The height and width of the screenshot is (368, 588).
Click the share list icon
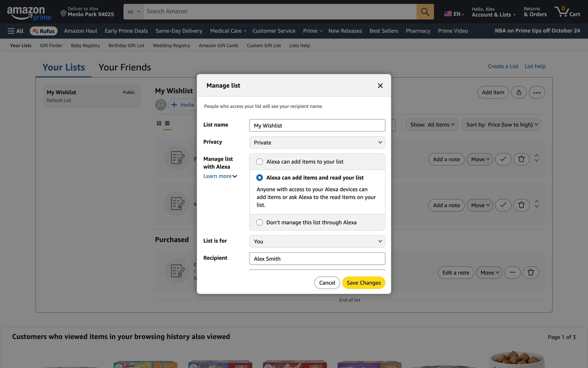tap(518, 92)
